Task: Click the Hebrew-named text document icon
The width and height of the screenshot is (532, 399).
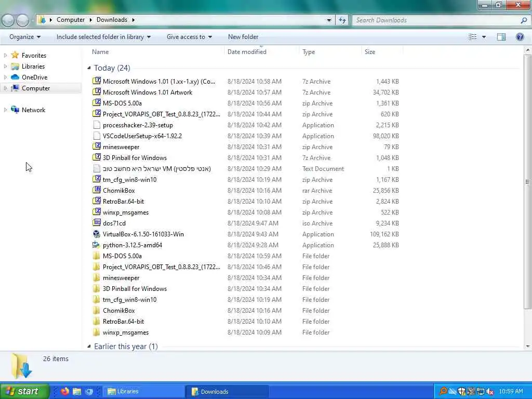Action: [x=97, y=169]
